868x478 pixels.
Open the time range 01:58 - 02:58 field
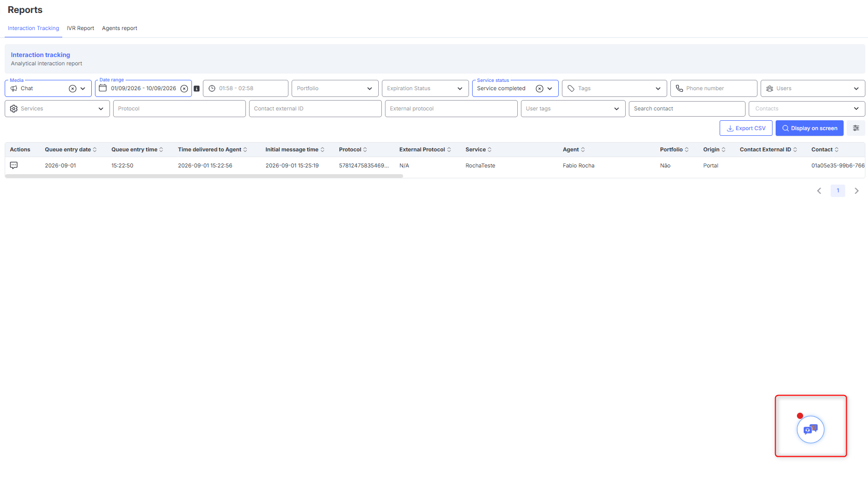[x=245, y=89]
